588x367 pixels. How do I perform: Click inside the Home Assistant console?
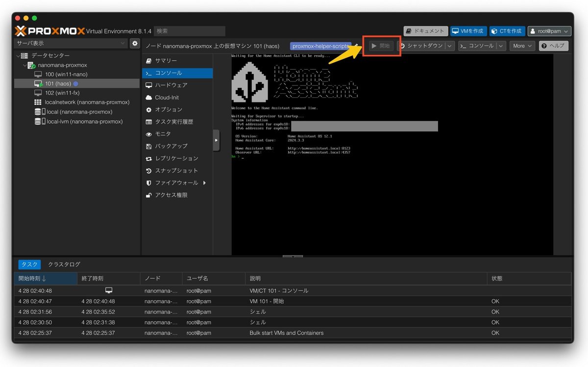coord(392,155)
